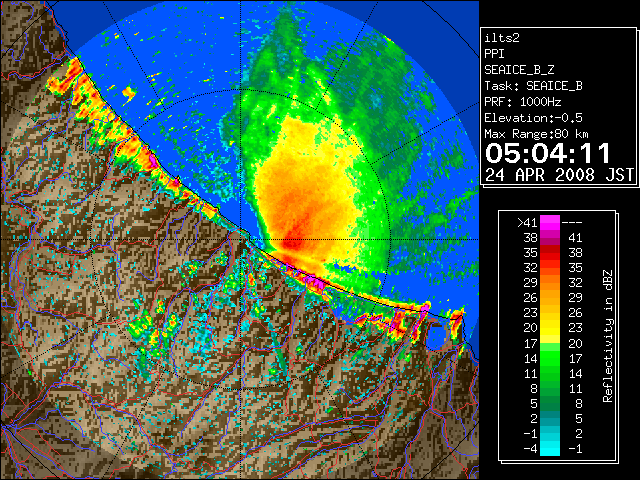Click the 'Max Range:80 km' line
The width and height of the screenshot is (640, 480).
pyautogui.click(x=536, y=134)
